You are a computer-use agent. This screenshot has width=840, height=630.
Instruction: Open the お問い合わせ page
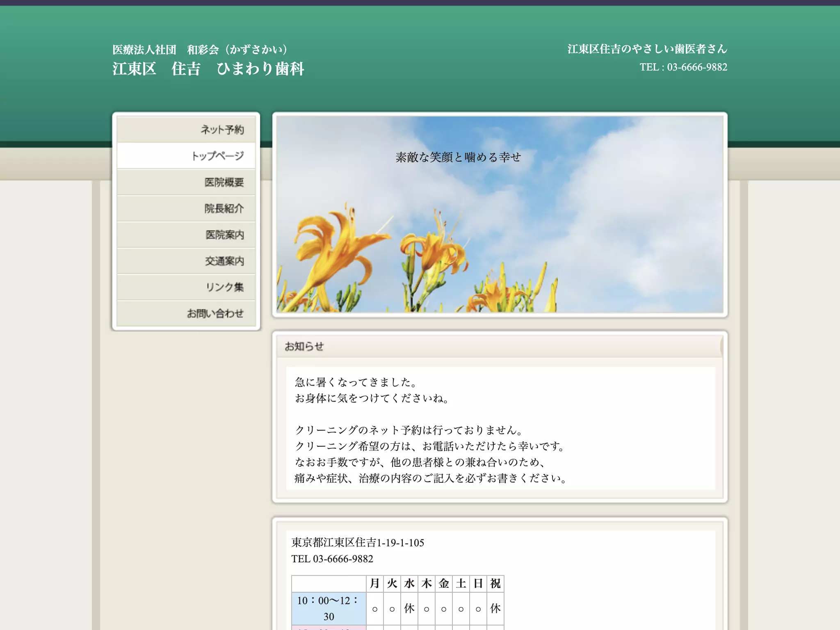coord(186,313)
